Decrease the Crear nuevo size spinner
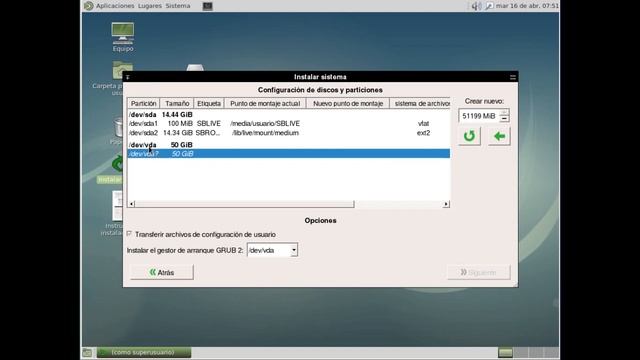This screenshot has height=360, width=640. coord(504,119)
